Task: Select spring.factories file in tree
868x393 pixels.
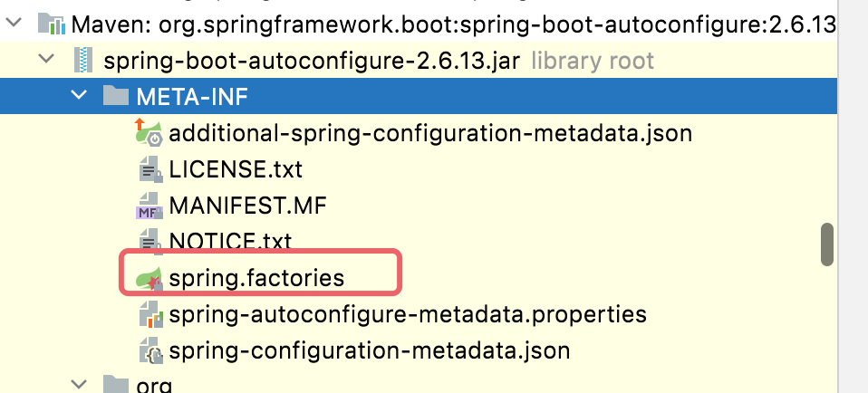Action: coord(256,277)
